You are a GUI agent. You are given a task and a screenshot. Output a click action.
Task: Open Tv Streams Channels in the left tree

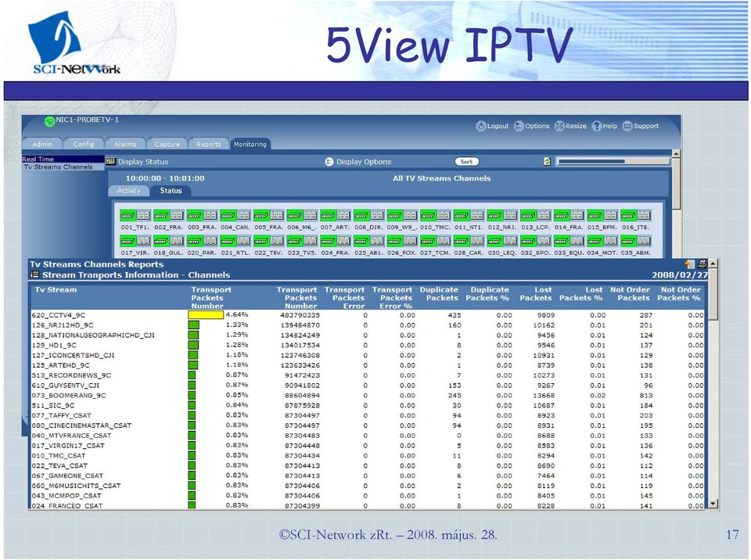[x=59, y=167]
